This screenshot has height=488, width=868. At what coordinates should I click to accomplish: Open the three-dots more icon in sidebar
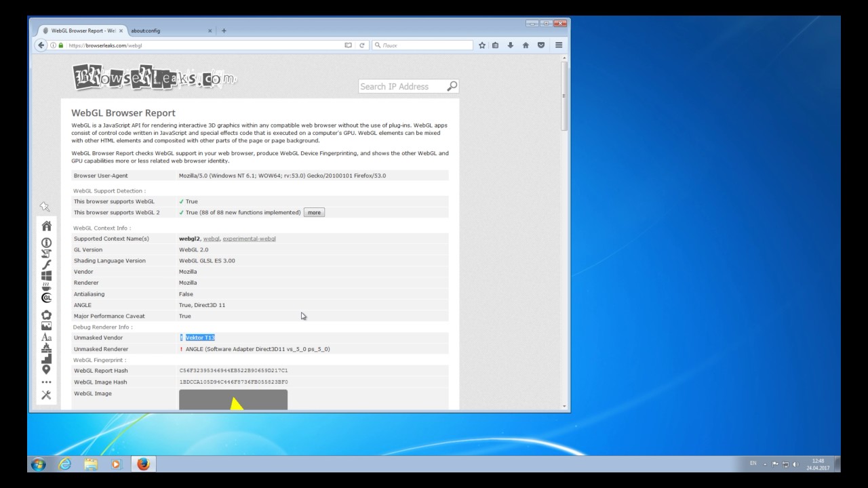(46, 382)
